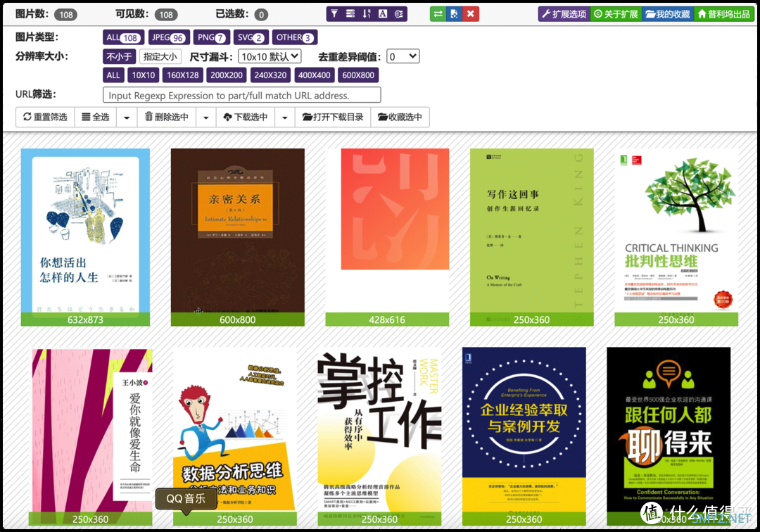Click the 图片数 108 count badge
Viewport: 760px width, 532px height.
66,15
